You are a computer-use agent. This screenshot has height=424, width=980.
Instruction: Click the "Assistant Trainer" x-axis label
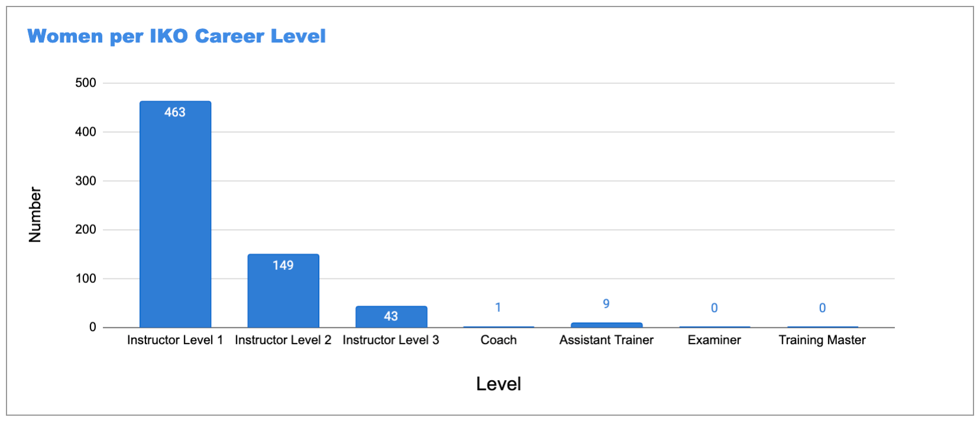coord(606,340)
